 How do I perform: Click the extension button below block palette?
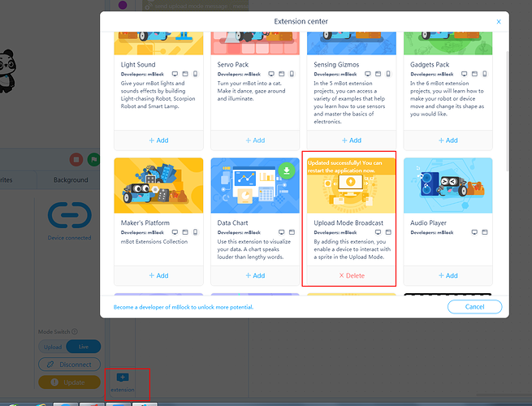pyautogui.click(x=123, y=382)
